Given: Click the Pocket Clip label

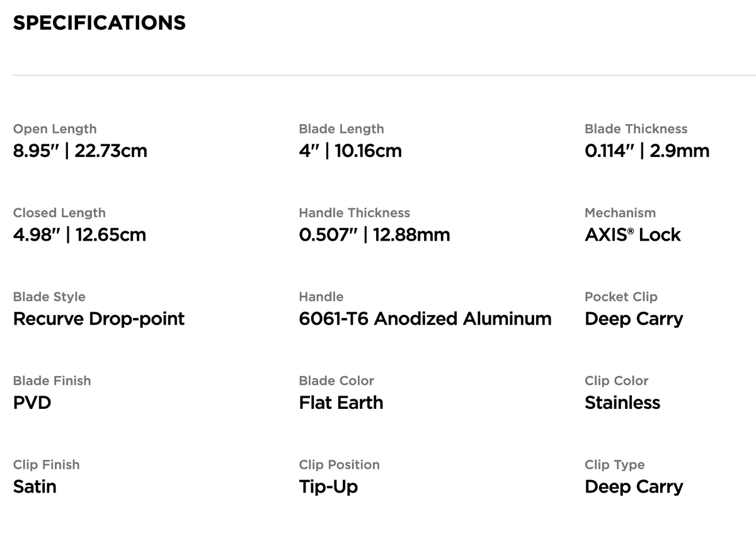Looking at the screenshot, I should point(621,297).
